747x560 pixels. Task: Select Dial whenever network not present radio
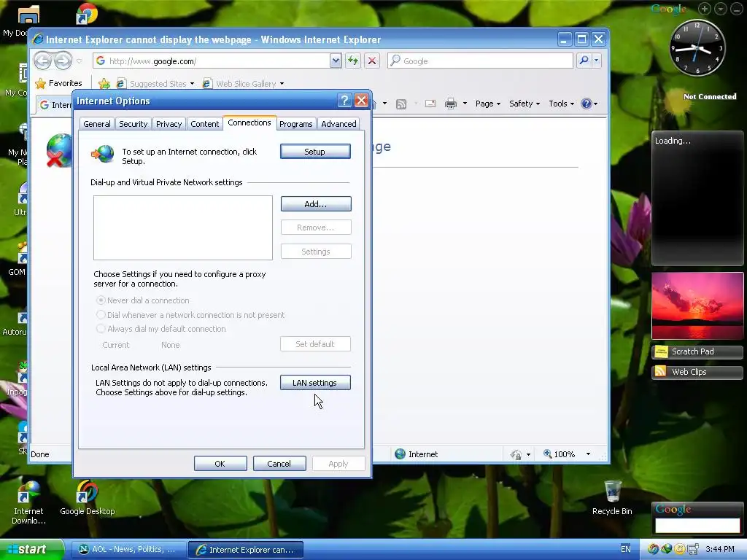(x=101, y=315)
